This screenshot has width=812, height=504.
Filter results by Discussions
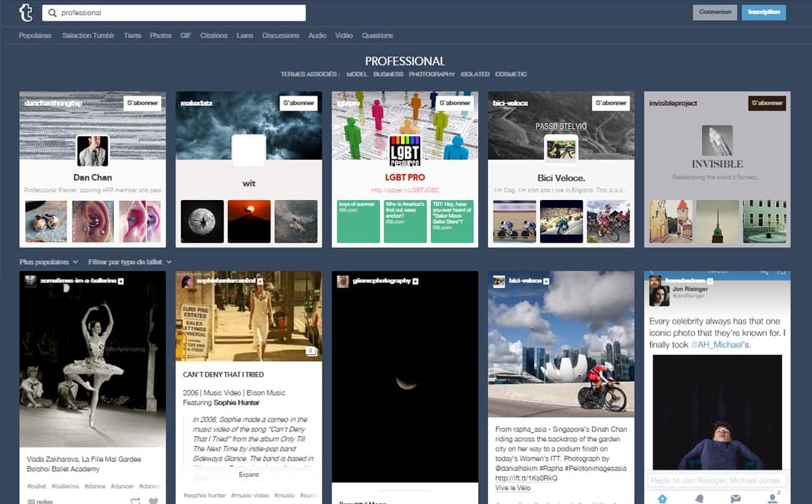click(x=280, y=36)
